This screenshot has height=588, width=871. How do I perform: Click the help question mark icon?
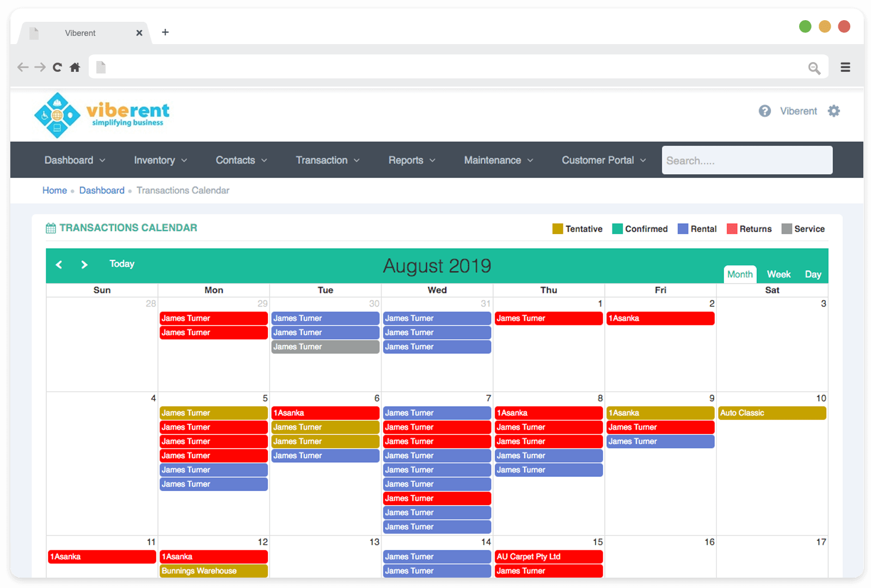click(764, 111)
